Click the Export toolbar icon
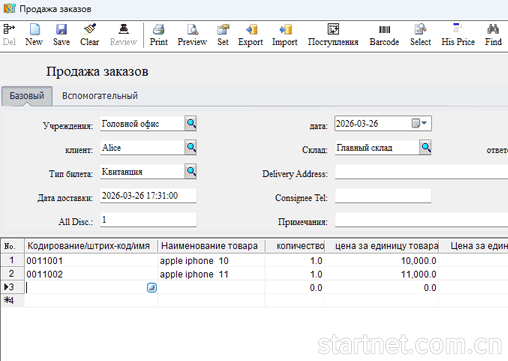 [x=251, y=29]
